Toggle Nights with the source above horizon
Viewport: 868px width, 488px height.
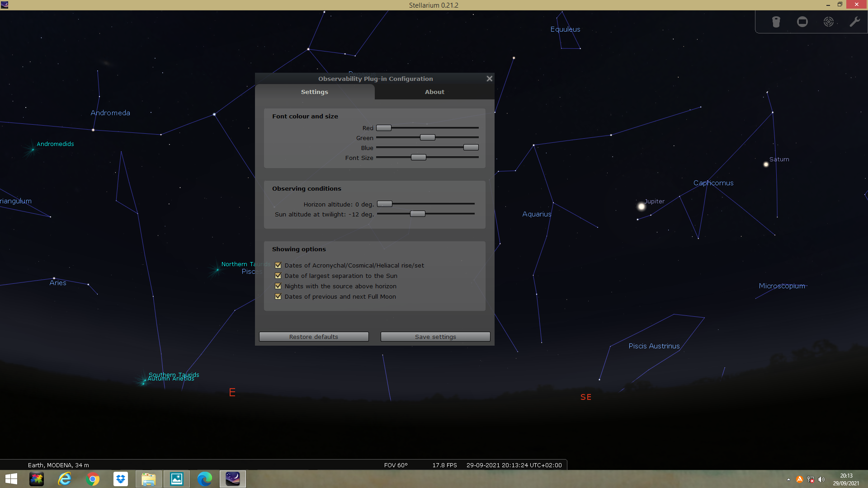278,286
